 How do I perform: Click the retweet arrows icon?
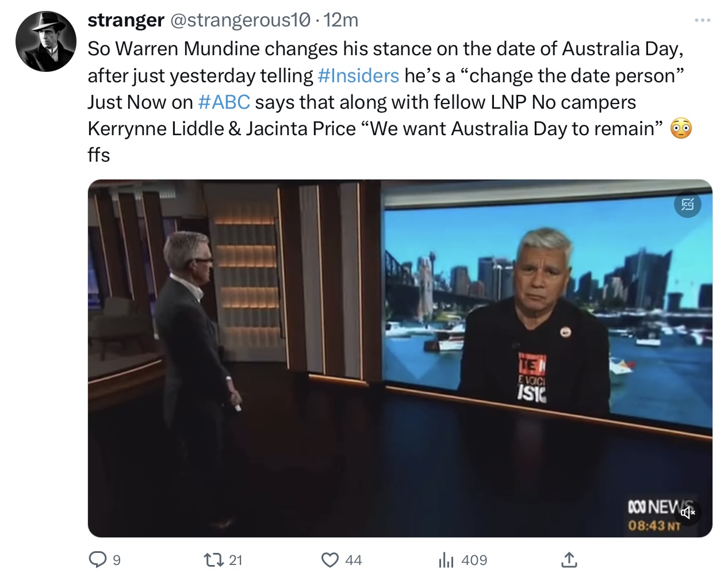[x=213, y=559]
